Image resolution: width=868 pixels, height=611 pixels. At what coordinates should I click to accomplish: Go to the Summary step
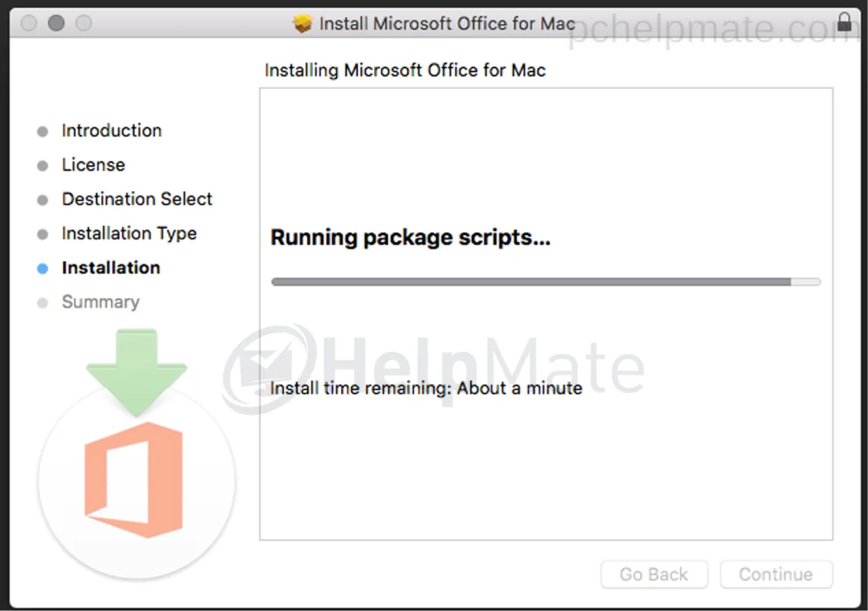point(101,302)
